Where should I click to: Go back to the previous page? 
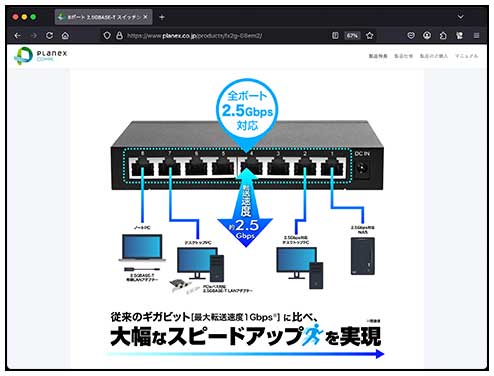17,35
